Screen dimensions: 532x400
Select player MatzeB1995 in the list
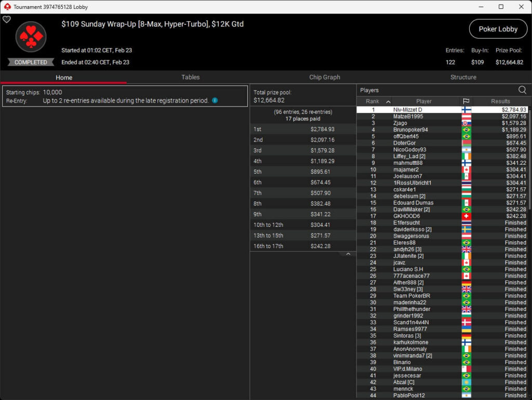tap(408, 117)
